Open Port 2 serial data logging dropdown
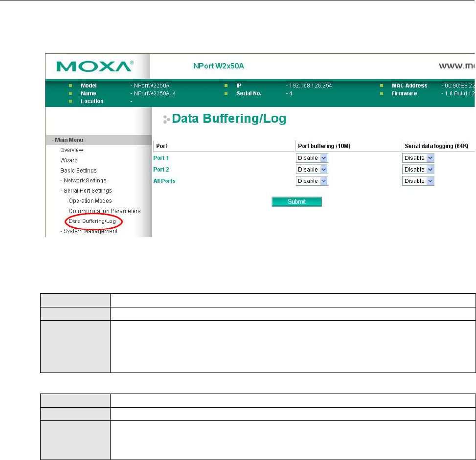476x460 pixels. pyautogui.click(x=418, y=169)
